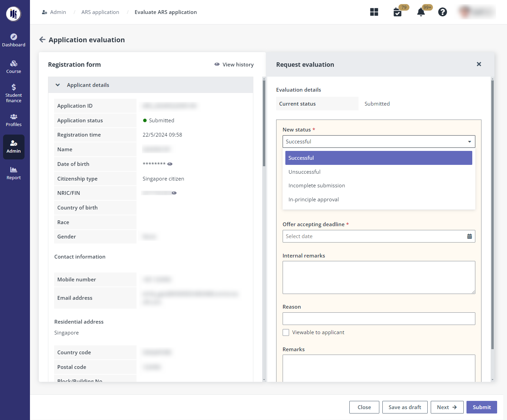
Task: Click the Next button
Action: click(x=447, y=407)
